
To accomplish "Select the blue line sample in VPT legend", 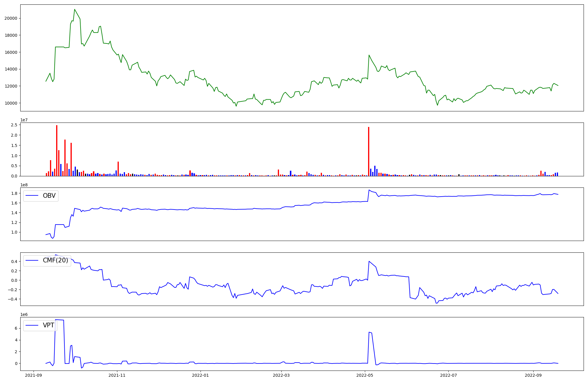I will (32, 325).
